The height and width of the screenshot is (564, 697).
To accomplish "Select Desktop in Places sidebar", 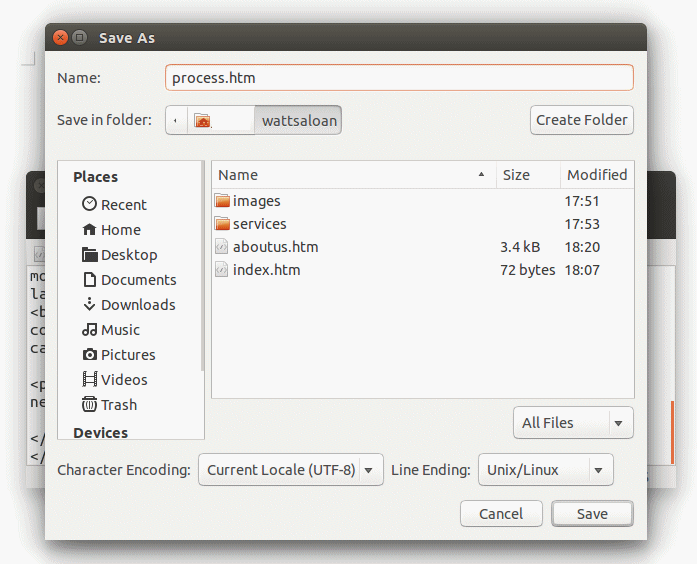I will pos(131,255).
